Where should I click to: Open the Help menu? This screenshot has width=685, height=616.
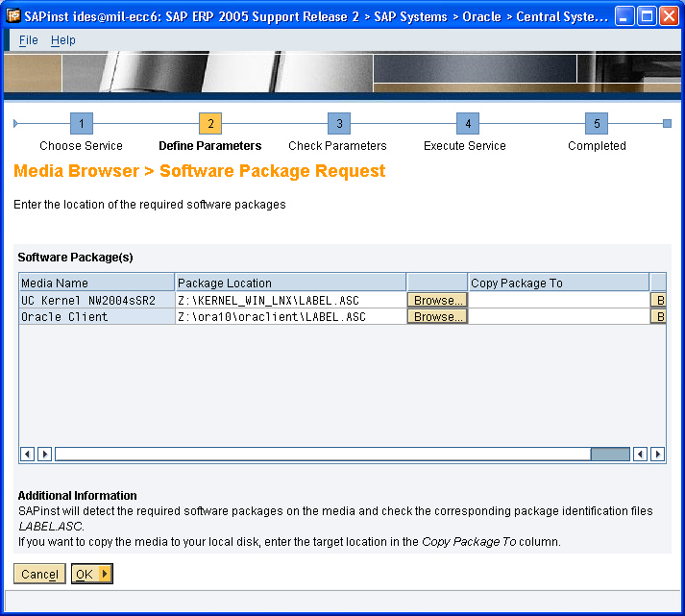click(x=63, y=40)
